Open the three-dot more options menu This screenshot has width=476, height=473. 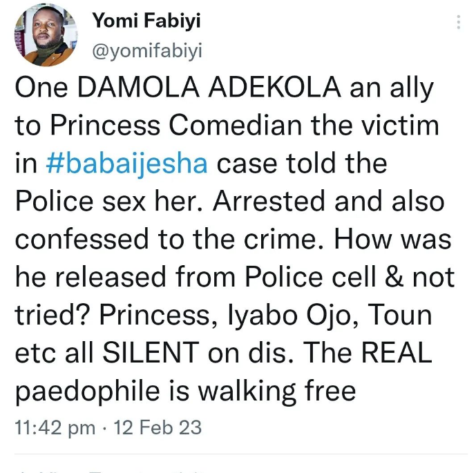(x=457, y=23)
